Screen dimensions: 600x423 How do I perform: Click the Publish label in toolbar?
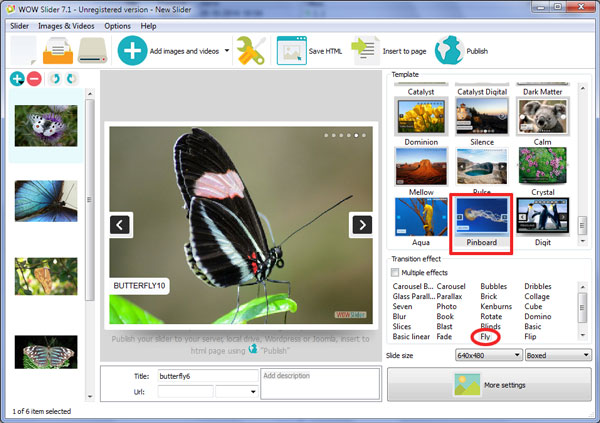coord(477,51)
